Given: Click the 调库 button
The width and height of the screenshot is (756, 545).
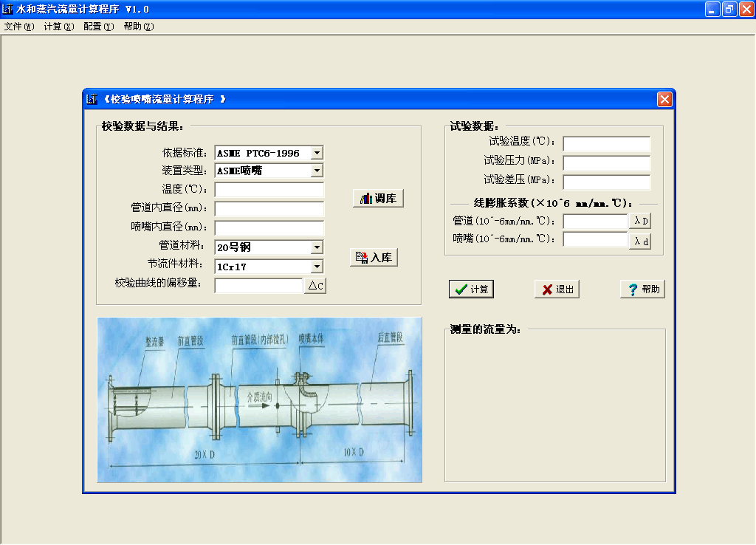Looking at the screenshot, I should (x=378, y=198).
